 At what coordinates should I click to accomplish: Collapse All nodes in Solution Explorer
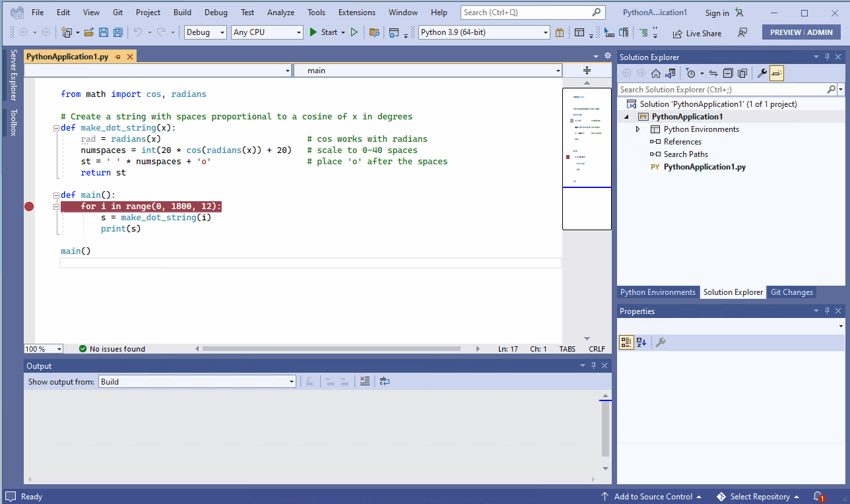727,73
